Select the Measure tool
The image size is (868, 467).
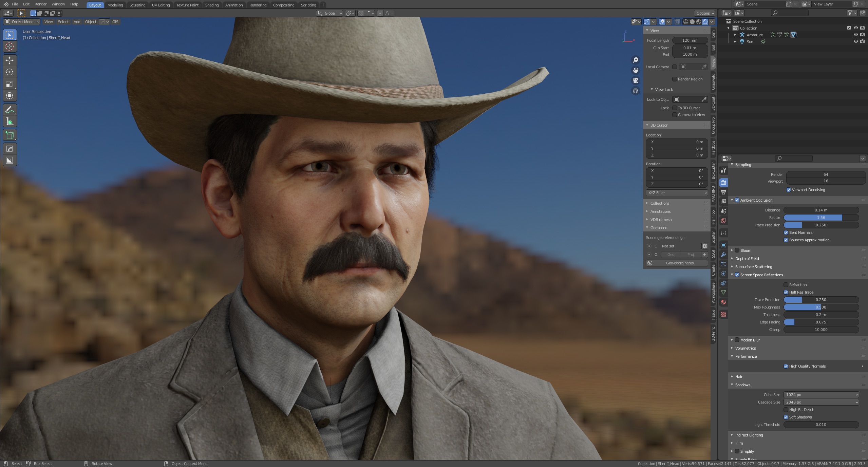[10, 122]
